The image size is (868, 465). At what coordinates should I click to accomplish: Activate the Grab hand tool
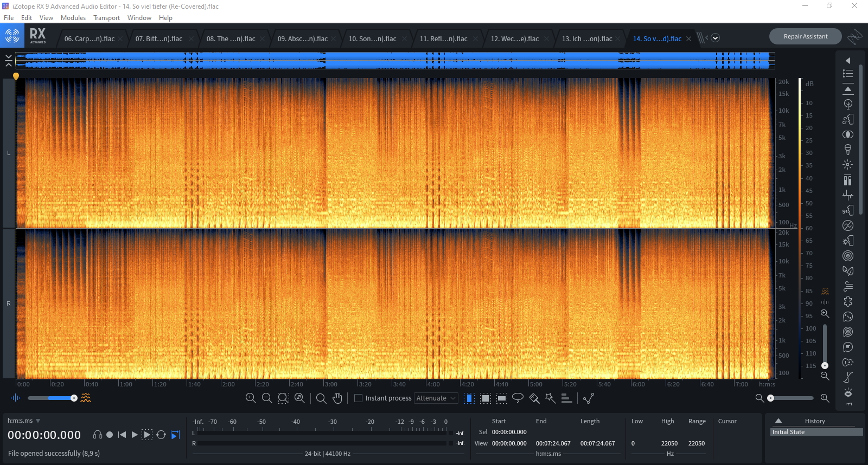coord(337,398)
